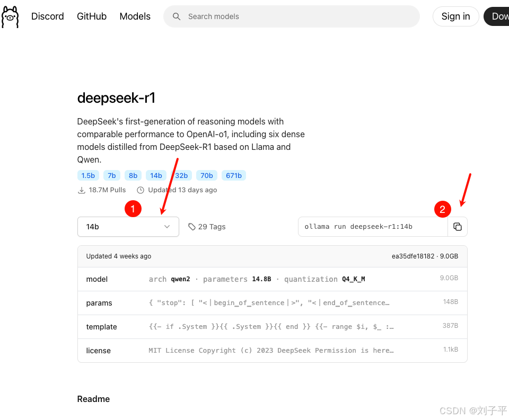Select the 671b model size tag
509x420 pixels.
click(x=234, y=175)
